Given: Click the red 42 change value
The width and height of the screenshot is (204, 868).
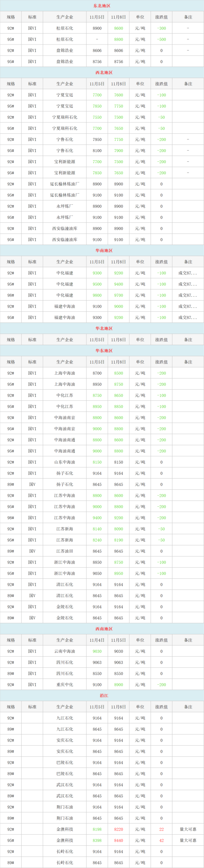Looking at the screenshot, I should coord(161,840).
